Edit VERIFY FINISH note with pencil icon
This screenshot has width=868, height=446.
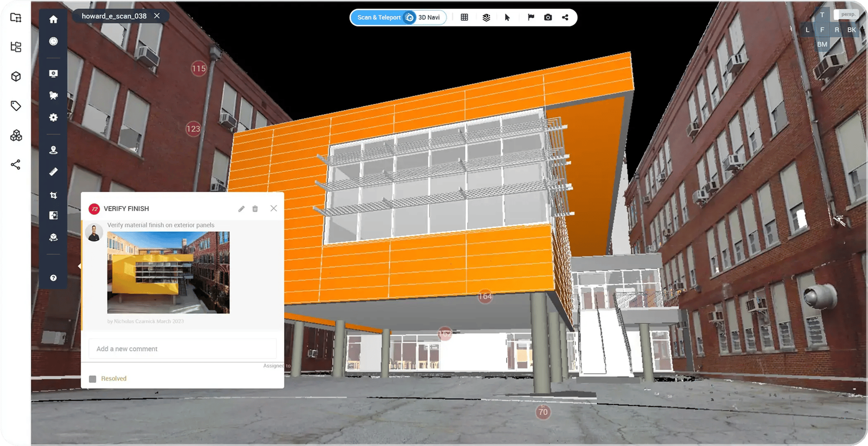click(241, 209)
